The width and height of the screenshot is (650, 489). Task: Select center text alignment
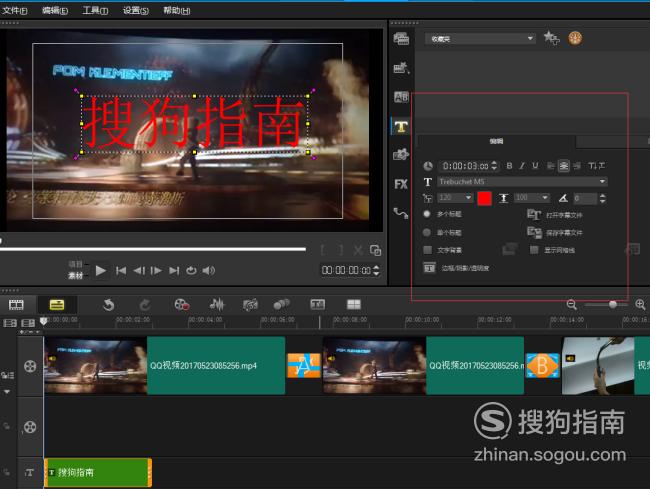[564, 166]
